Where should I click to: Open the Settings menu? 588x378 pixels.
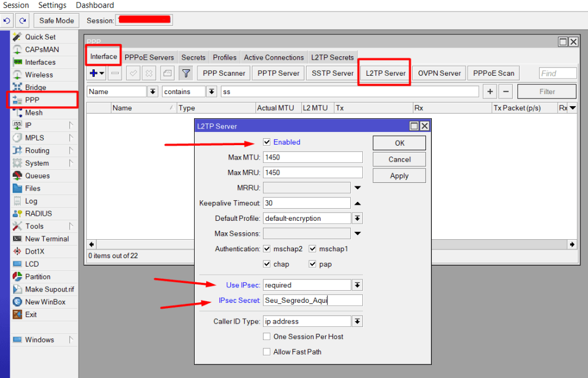point(52,5)
